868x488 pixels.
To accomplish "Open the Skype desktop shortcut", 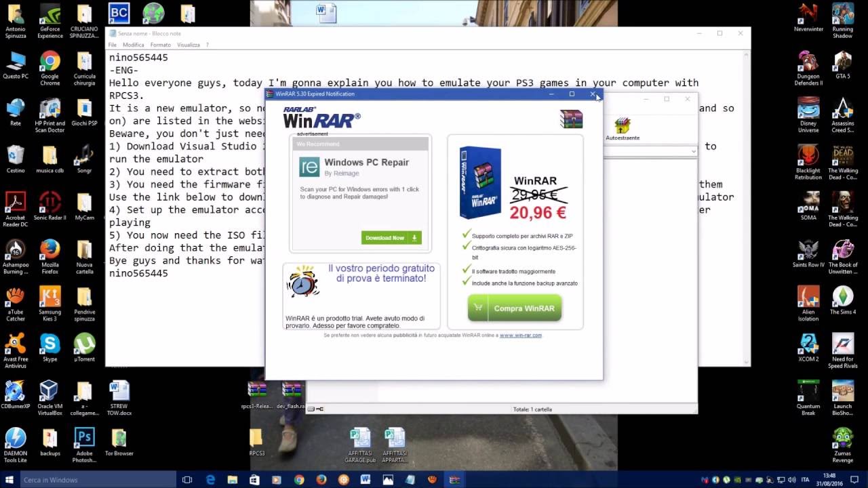I will pos(50,348).
